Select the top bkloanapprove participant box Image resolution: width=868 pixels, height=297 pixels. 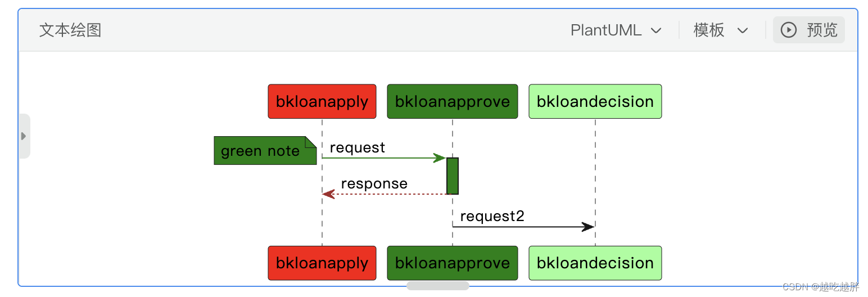coord(452,102)
